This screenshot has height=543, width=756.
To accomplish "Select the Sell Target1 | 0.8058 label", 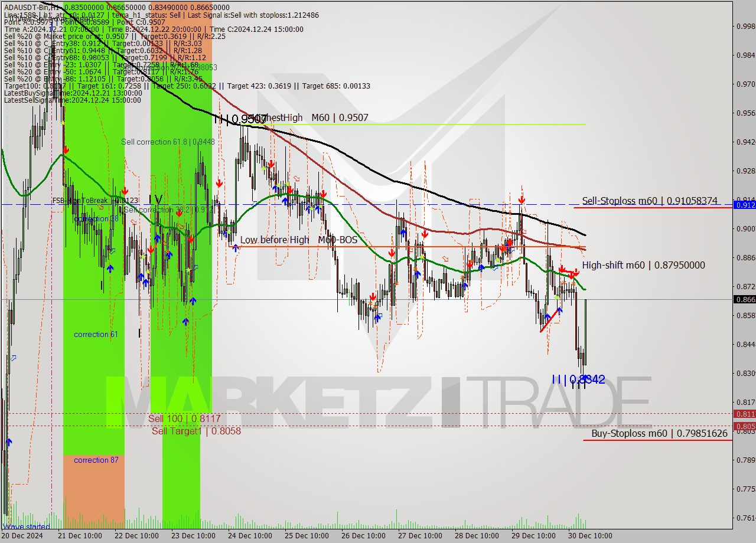I will pos(196,431).
